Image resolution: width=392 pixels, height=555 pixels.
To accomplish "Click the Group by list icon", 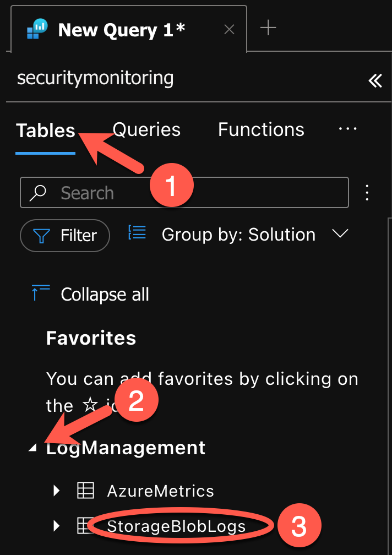I will (x=137, y=233).
